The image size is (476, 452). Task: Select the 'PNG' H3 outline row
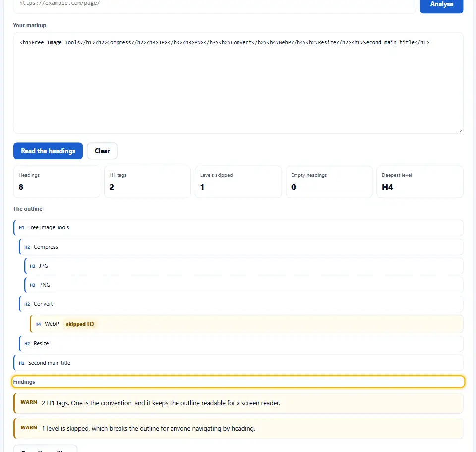point(244,285)
